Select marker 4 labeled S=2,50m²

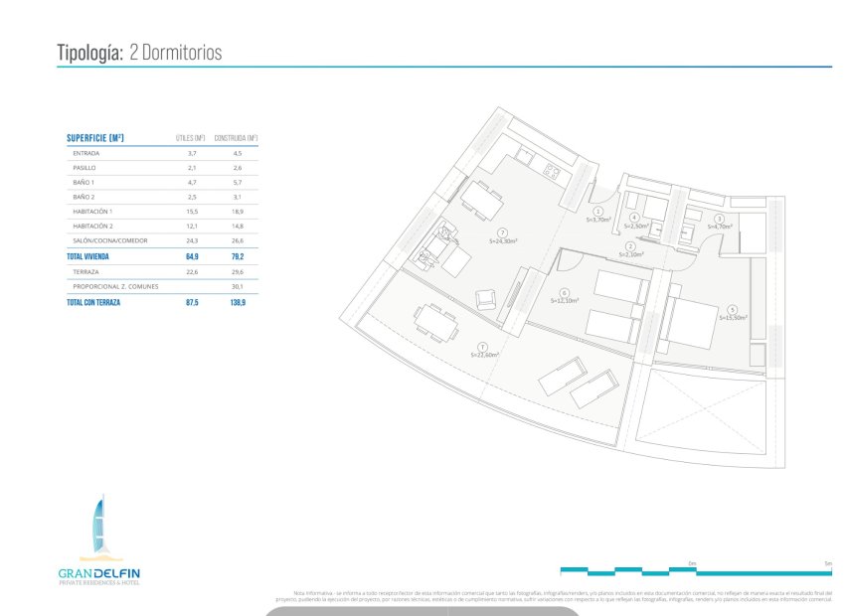(x=635, y=217)
